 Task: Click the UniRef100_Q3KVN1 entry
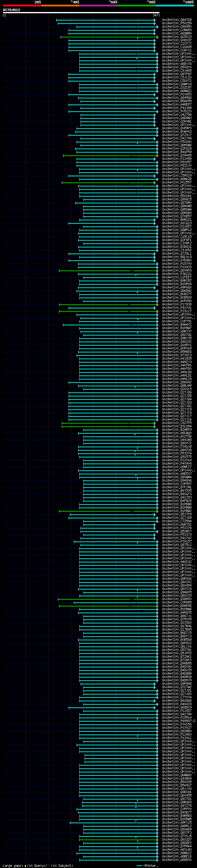tap(177, 121)
